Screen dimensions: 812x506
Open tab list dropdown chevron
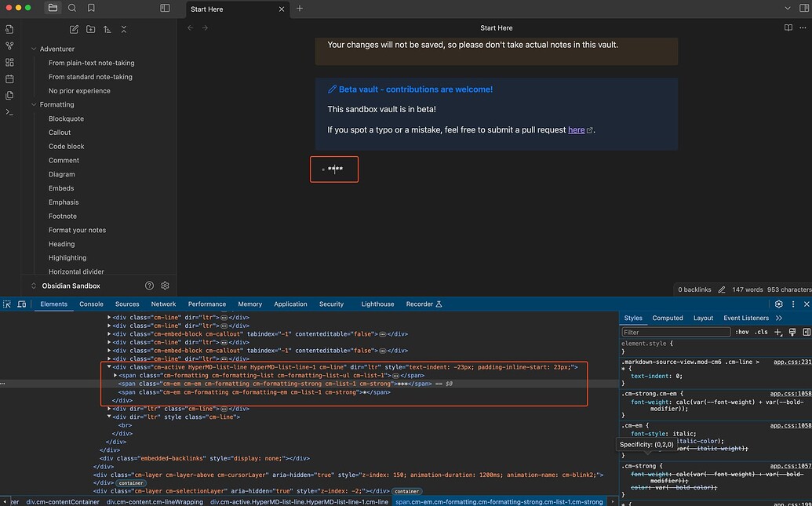click(787, 9)
